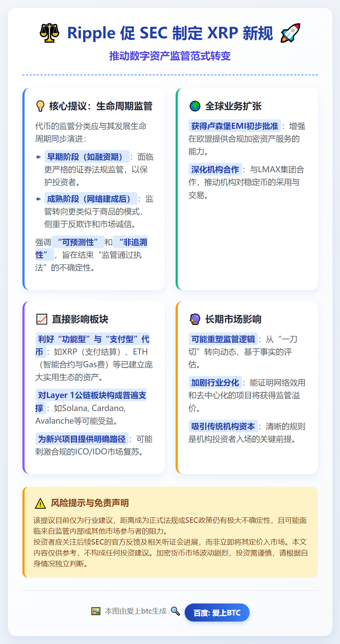Click the highlighted tag 吸引传统机构资本
This screenshot has width=340, height=644.
[x=223, y=426]
